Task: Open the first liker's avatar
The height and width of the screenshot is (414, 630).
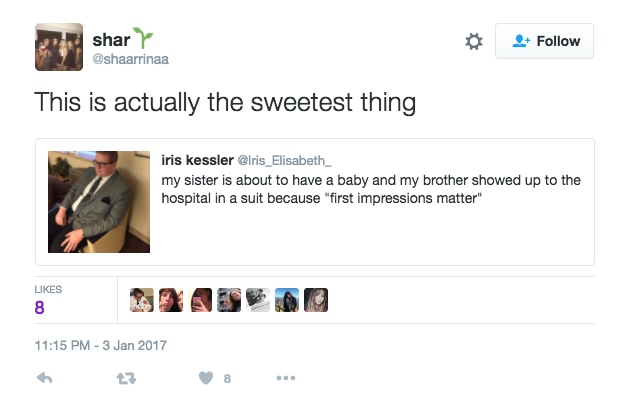Action: (x=142, y=300)
